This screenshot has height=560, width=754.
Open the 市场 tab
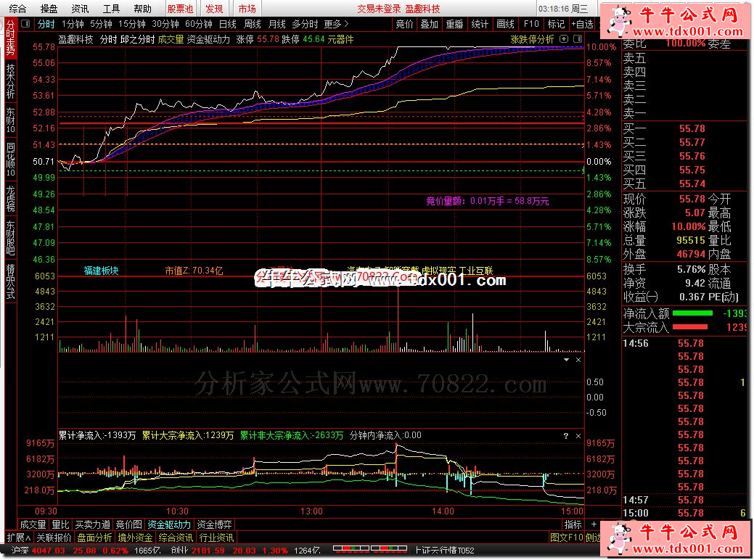point(247,9)
